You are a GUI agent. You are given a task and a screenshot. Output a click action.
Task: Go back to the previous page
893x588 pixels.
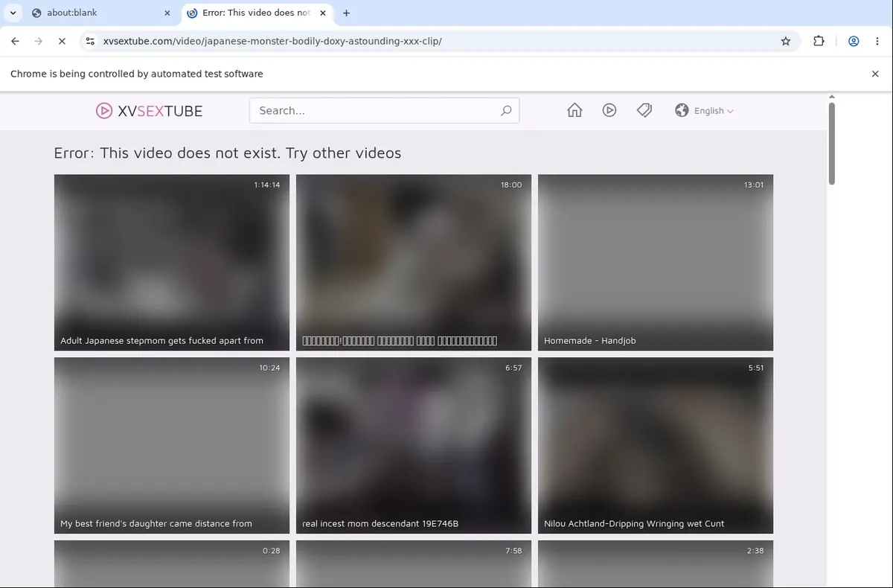tap(15, 42)
